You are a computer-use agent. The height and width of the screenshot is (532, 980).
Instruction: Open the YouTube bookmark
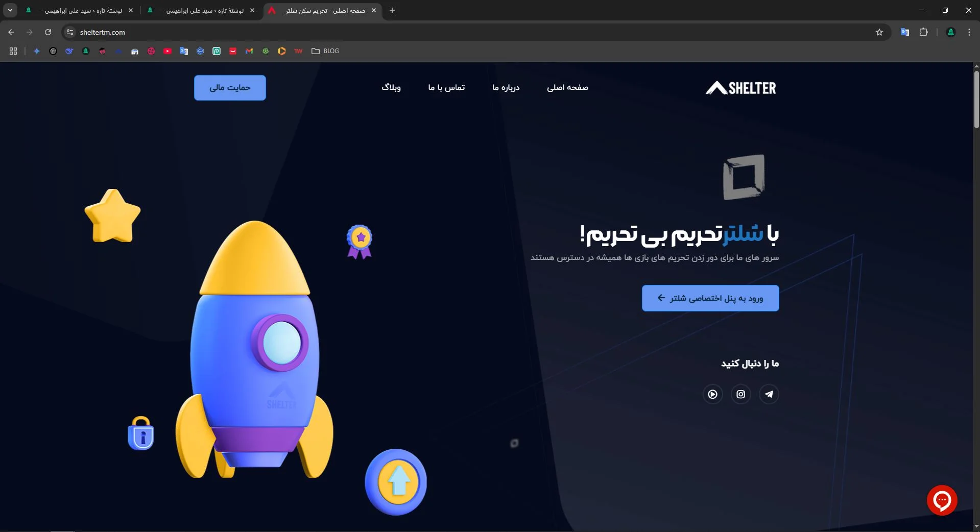[168, 51]
